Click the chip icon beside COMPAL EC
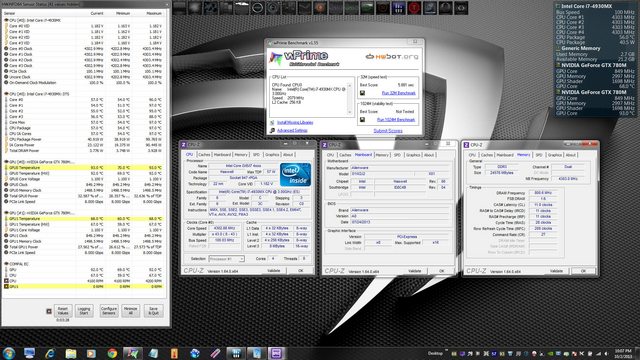This screenshot has height=360, width=640. [x=6, y=264]
